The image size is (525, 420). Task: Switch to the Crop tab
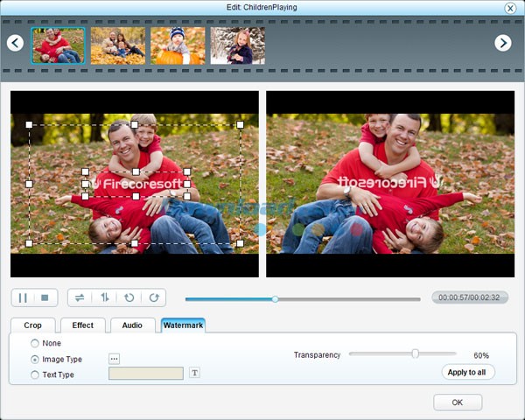click(32, 325)
